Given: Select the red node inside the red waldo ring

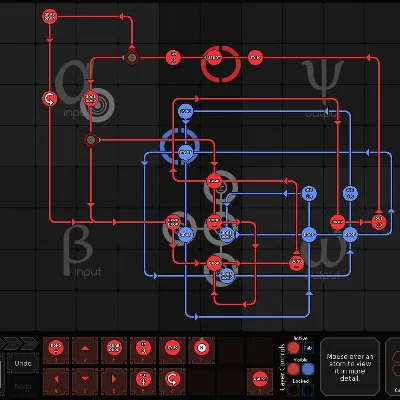Looking at the screenshot, I should pyautogui.click(x=213, y=58).
